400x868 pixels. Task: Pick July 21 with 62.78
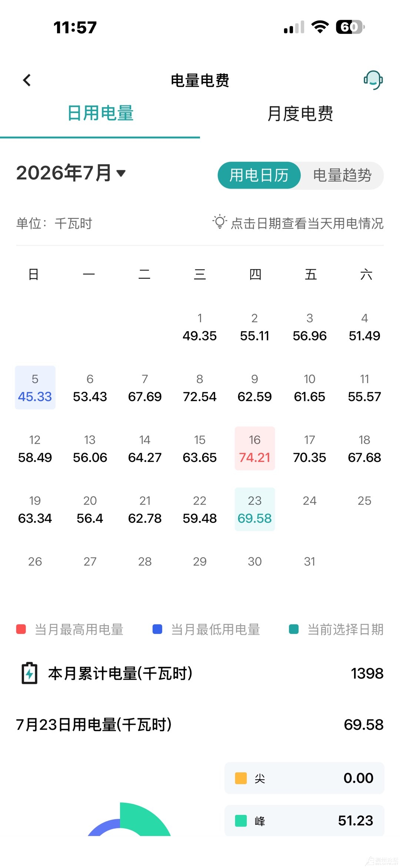[x=145, y=509]
